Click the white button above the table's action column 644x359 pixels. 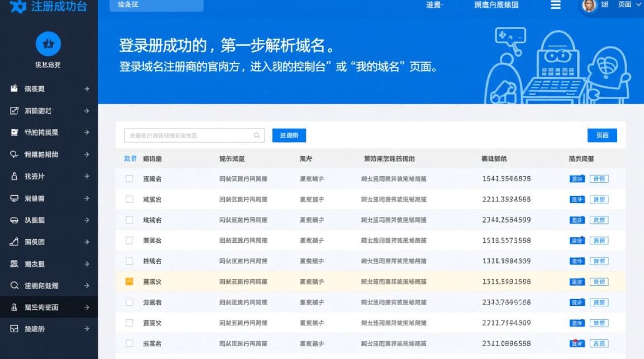(x=602, y=135)
